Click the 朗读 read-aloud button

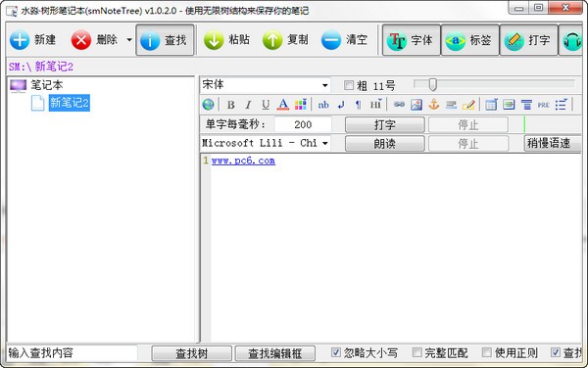pos(385,143)
